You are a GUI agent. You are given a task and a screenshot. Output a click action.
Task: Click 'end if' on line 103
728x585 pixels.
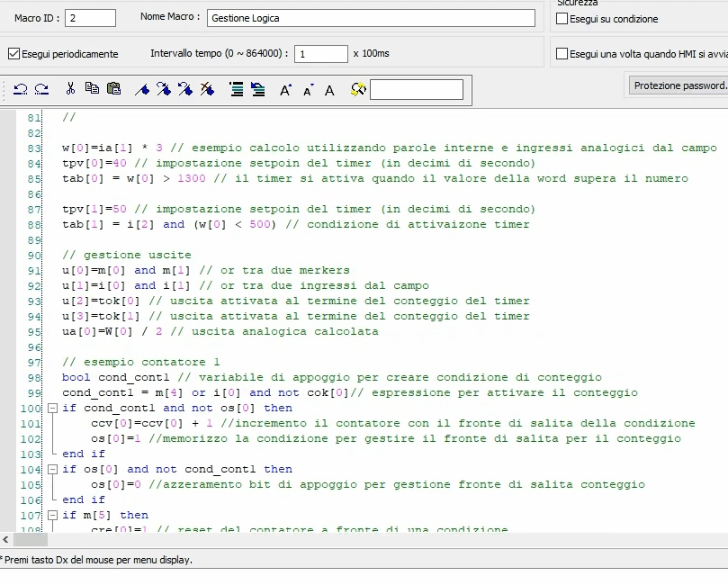84,454
